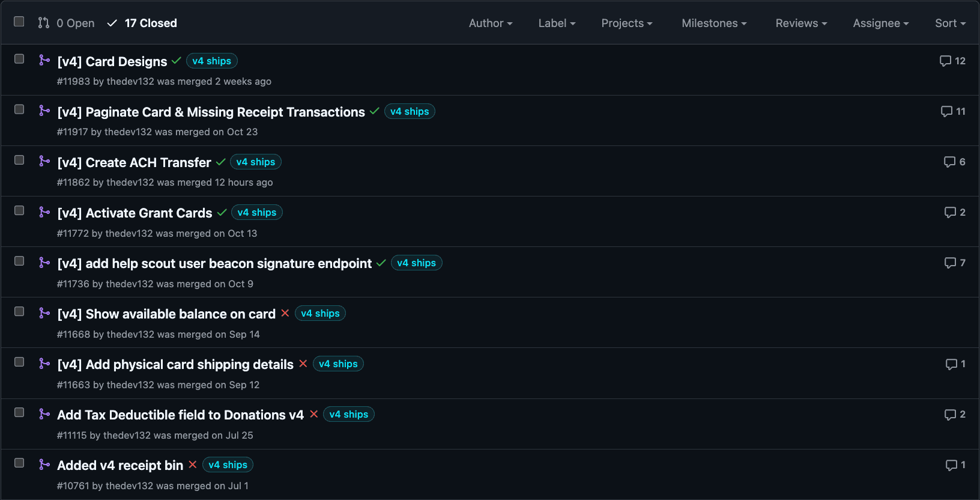Click the failed status X for Added v4 receipt bin

point(193,465)
